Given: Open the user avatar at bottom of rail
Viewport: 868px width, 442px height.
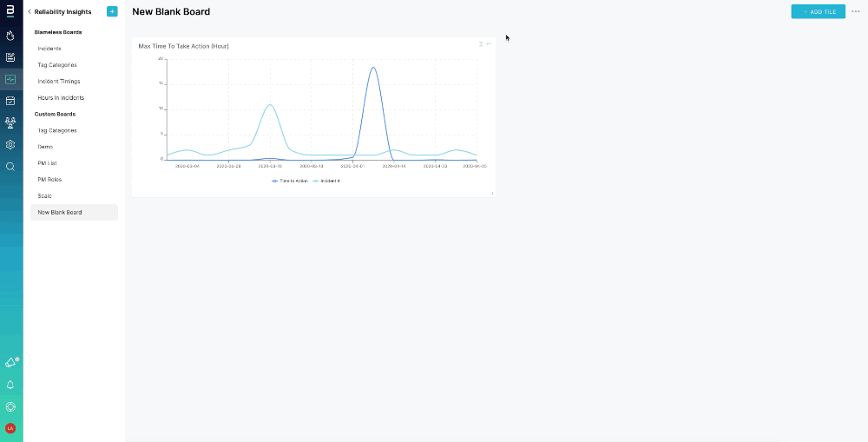Looking at the screenshot, I should (10, 428).
